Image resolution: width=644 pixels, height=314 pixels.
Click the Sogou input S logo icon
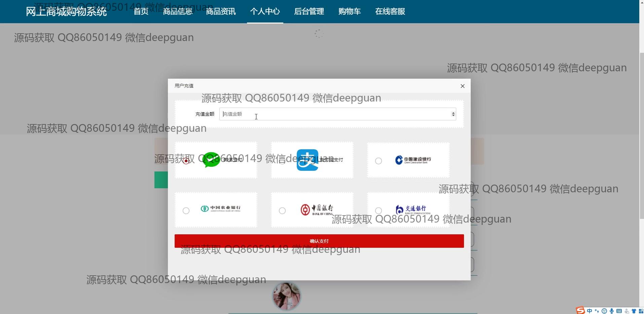click(580, 310)
